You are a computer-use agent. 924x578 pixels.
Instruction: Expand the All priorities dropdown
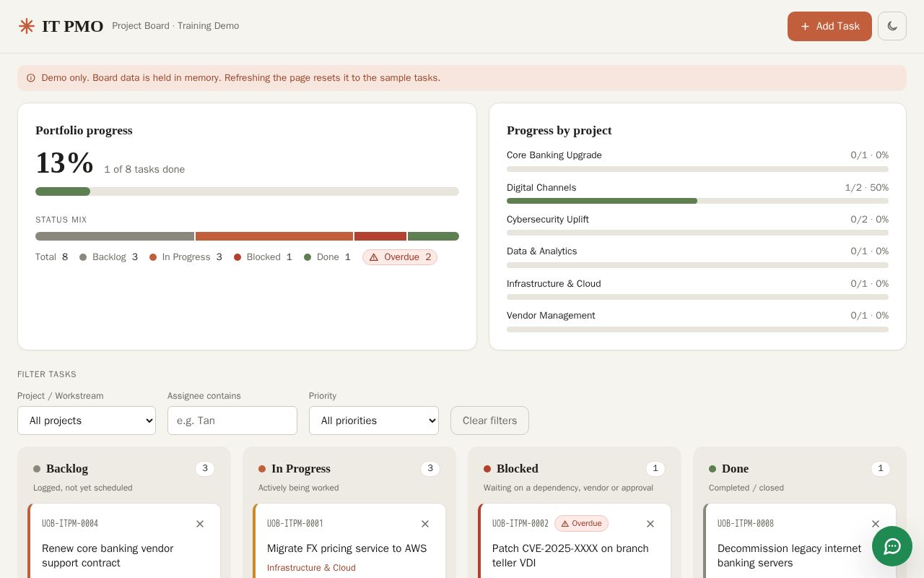pos(374,420)
